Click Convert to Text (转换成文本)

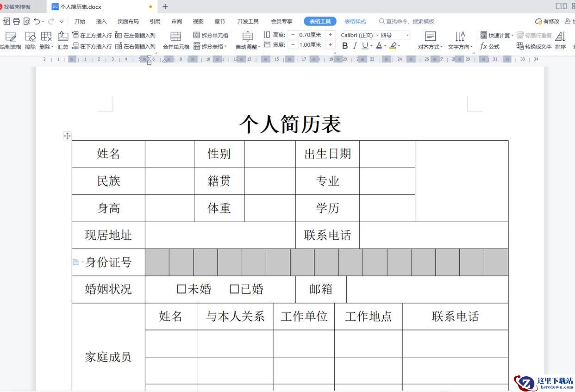pyautogui.click(x=534, y=46)
